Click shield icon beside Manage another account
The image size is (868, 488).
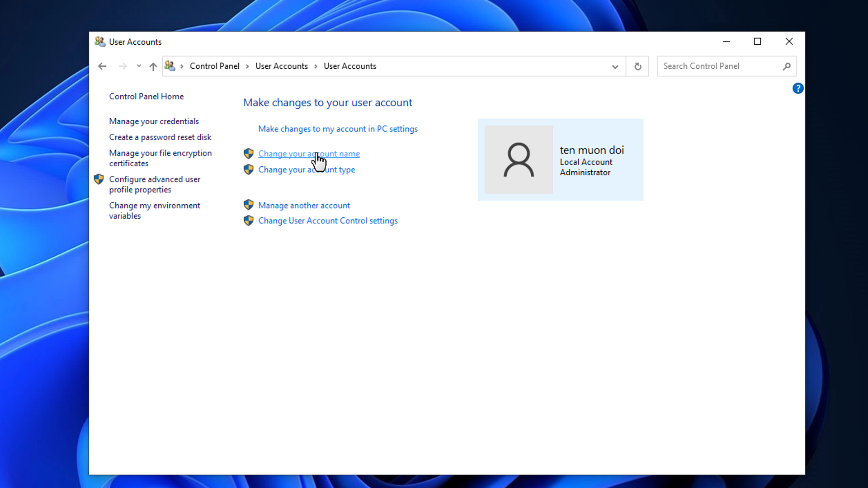248,205
